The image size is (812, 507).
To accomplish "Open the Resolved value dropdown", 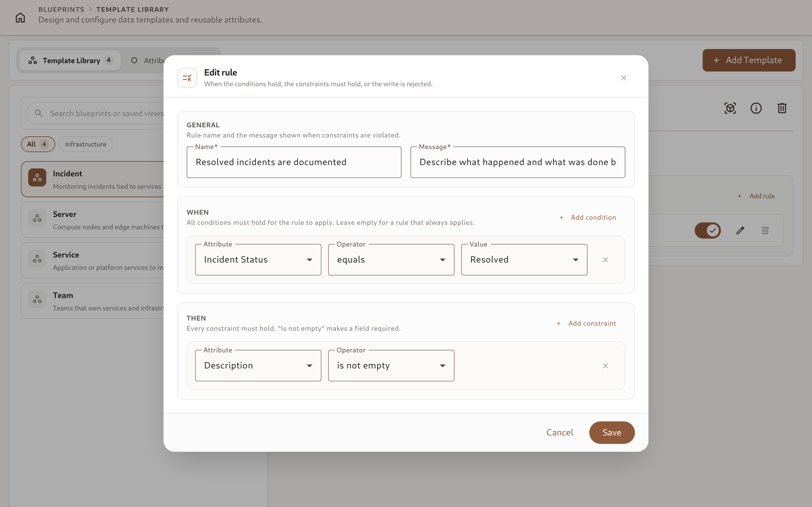I will point(524,260).
